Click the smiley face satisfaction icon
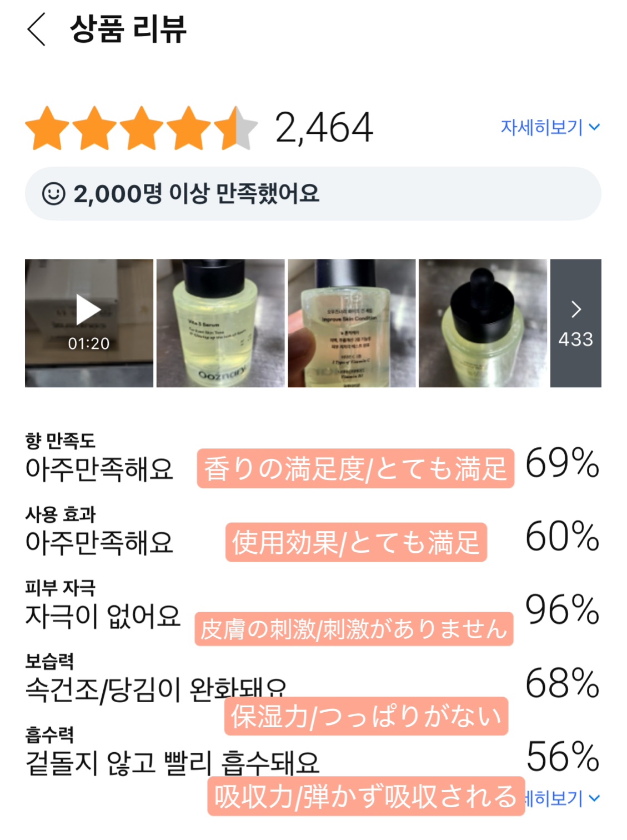627x840 pixels. [54, 194]
